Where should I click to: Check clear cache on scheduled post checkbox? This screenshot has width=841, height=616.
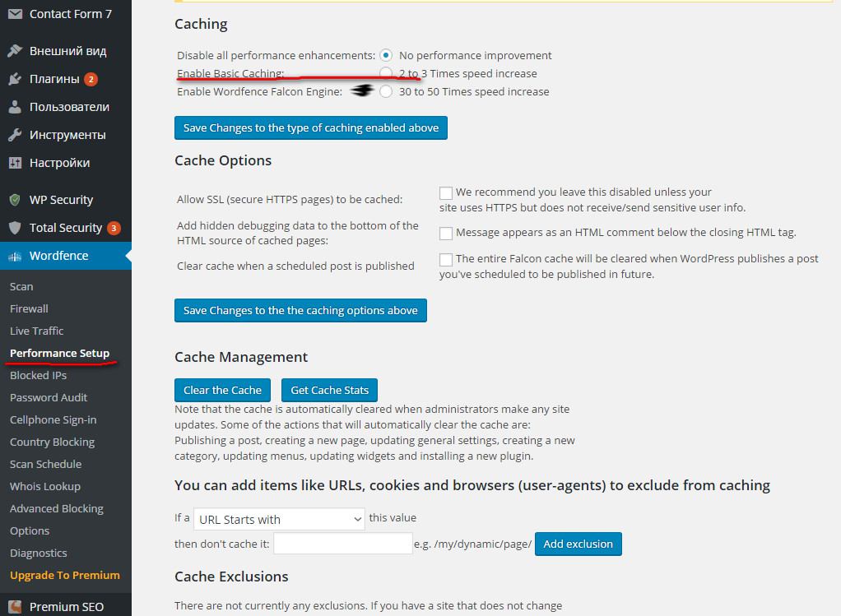coord(446,260)
